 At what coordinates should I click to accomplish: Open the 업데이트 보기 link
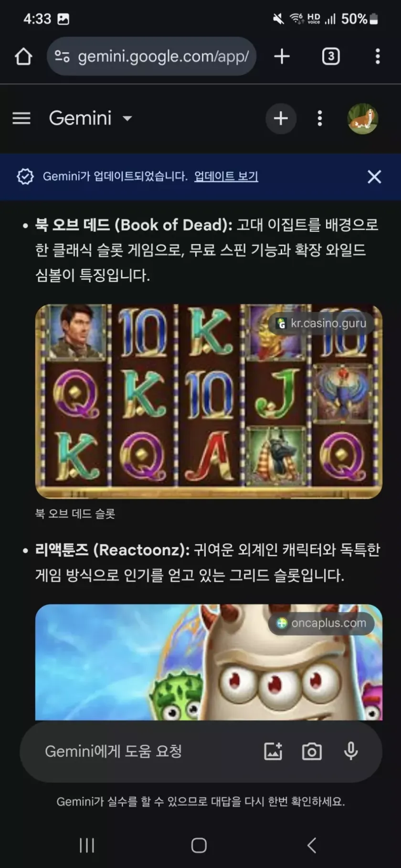226,176
